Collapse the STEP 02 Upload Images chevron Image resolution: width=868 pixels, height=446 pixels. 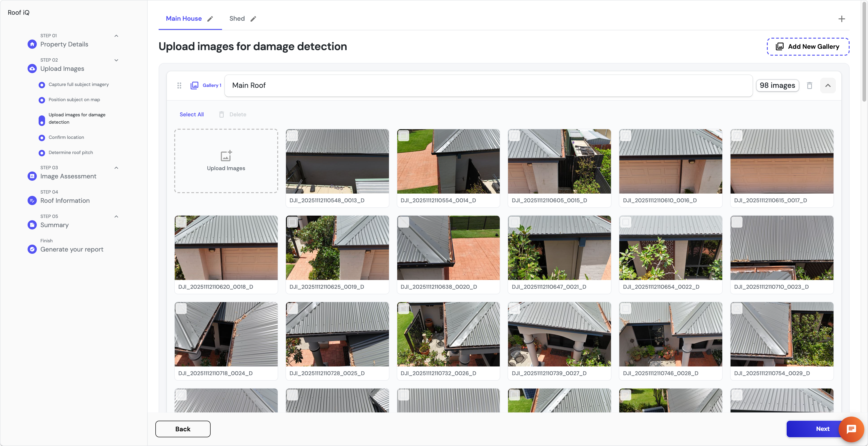116,60
